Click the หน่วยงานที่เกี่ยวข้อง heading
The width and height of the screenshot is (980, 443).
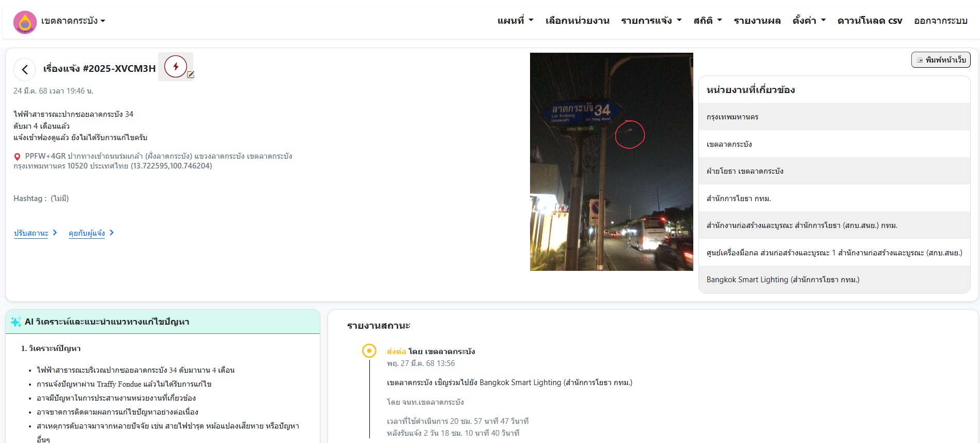[x=751, y=90]
